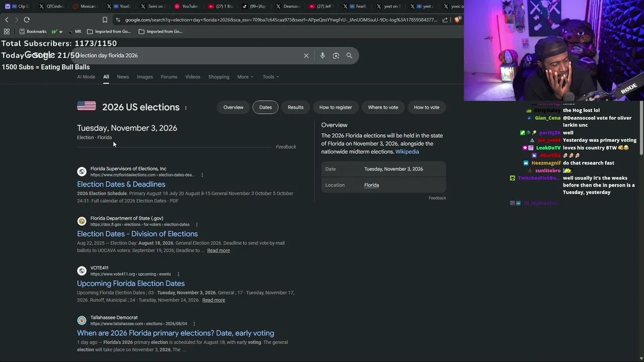The height and width of the screenshot is (362, 644).
Task: Open more options for Florida Department of State result
Action: tap(197, 225)
